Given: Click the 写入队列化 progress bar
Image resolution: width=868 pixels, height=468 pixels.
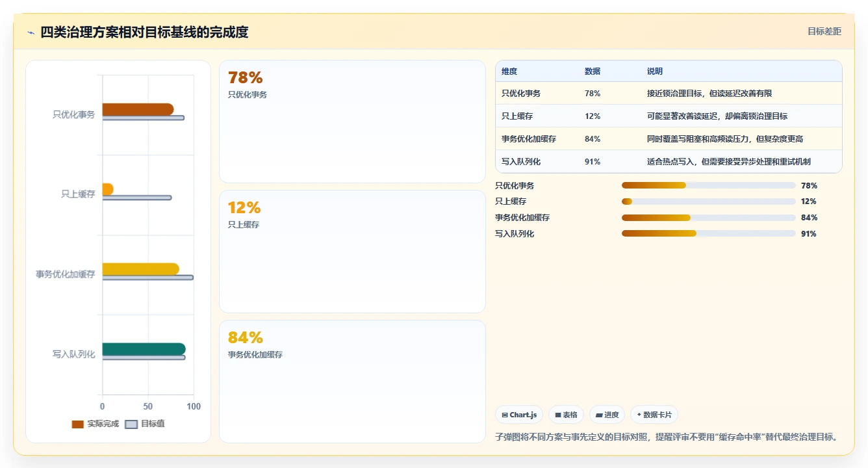Looking at the screenshot, I should (709, 233).
